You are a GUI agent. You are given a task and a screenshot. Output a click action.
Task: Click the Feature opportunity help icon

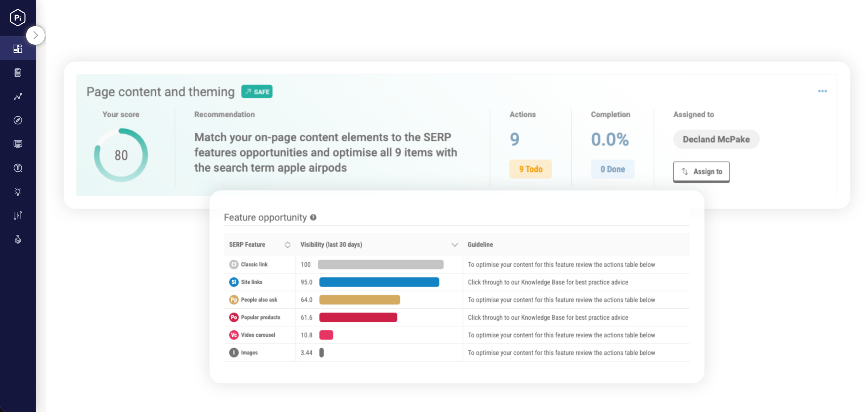pyautogui.click(x=313, y=218)
